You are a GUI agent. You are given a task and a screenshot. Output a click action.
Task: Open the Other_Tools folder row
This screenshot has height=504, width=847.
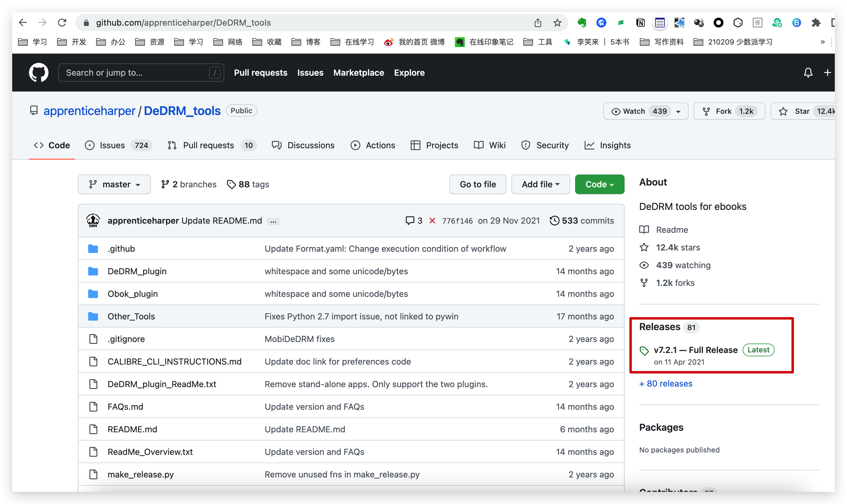click(x=351, y=316)
